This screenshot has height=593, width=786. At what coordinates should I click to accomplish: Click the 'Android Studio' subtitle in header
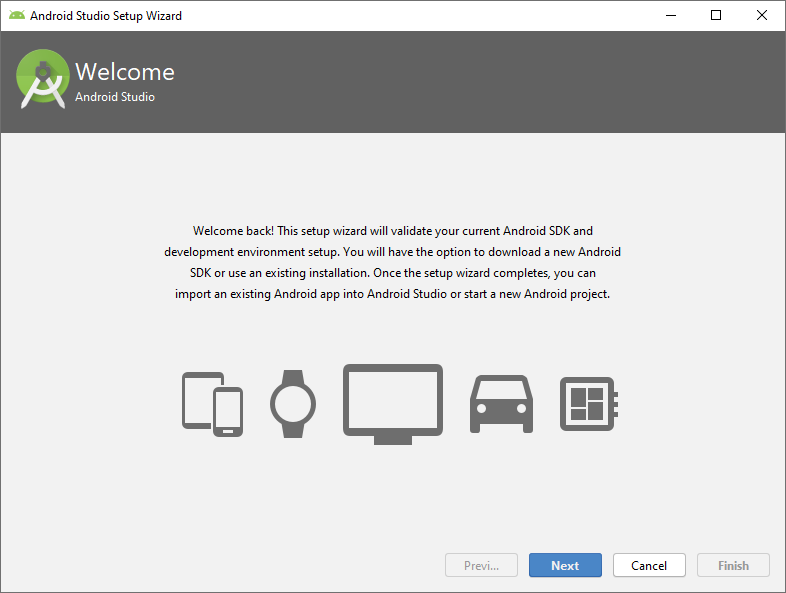(x=115, y=97)
